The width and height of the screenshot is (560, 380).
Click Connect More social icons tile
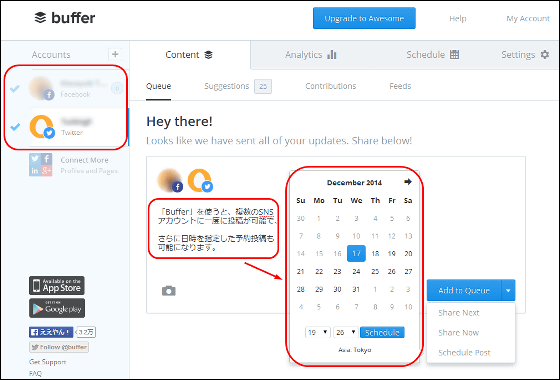[x=40, y=165]
